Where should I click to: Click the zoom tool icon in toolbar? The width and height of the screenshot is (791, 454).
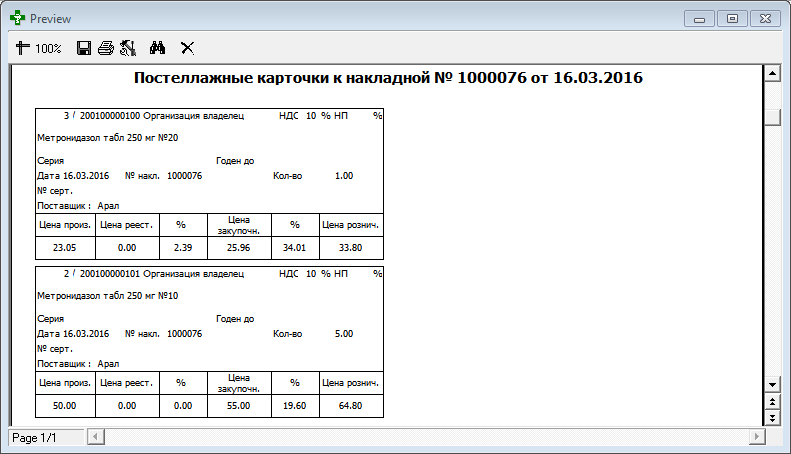click(x=23, y=48)
